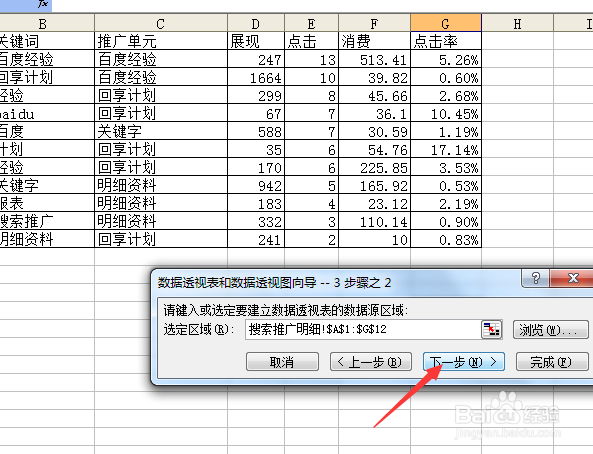
Task: Click 下一步 (N) button
Action: click(464, 362)
